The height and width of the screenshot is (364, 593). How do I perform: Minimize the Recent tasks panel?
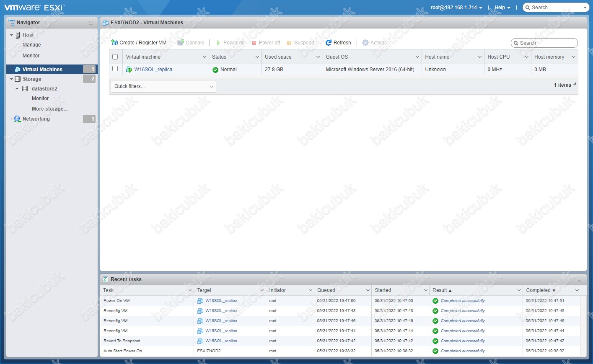tap(580, 279)
